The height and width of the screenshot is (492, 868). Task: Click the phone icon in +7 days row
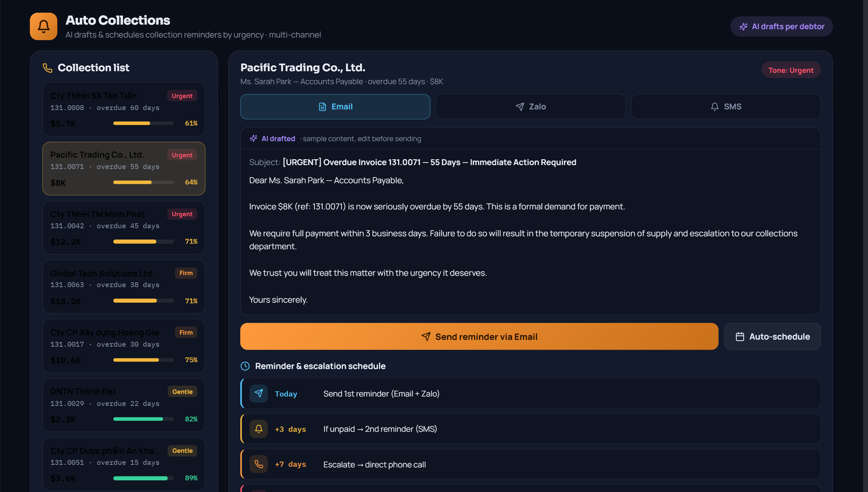258,464
